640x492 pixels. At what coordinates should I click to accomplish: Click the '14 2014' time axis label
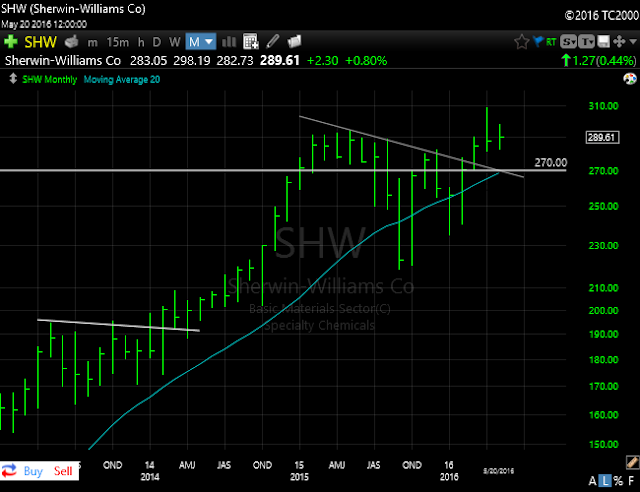coord(150,471)
